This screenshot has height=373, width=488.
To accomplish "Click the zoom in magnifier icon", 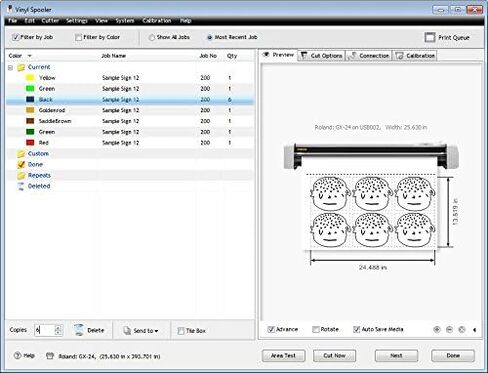I will (x=437, y=330).
